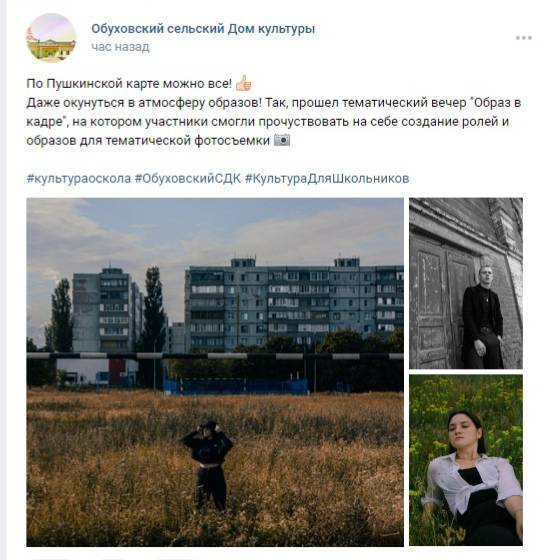This screenshot has width=554, height=560.
Task: Open the Обуховский сельский Дом культуры avatar
Action: [51, 38]
